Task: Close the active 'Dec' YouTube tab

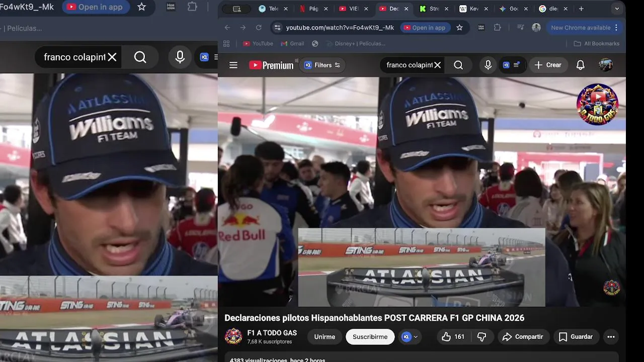Action: (407, 9)
